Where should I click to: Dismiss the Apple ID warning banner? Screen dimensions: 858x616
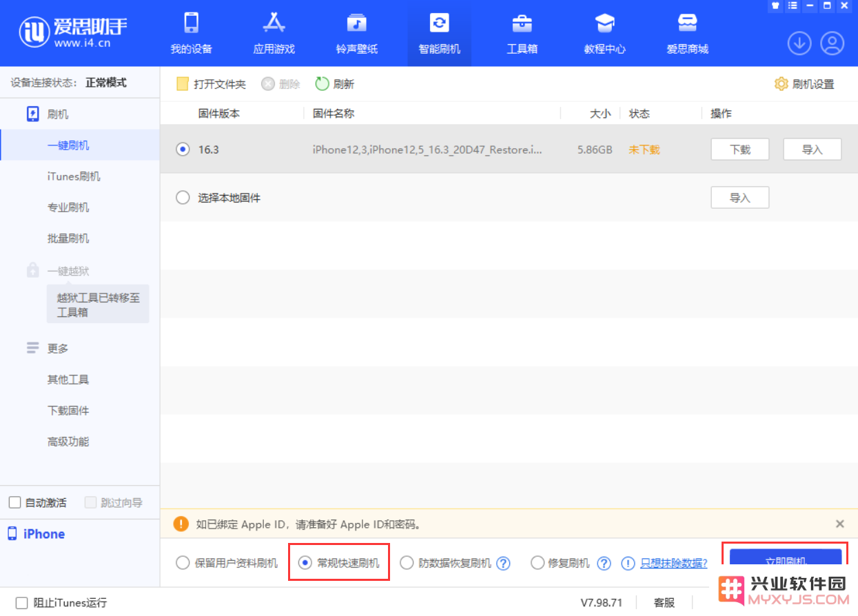[840, 524]
